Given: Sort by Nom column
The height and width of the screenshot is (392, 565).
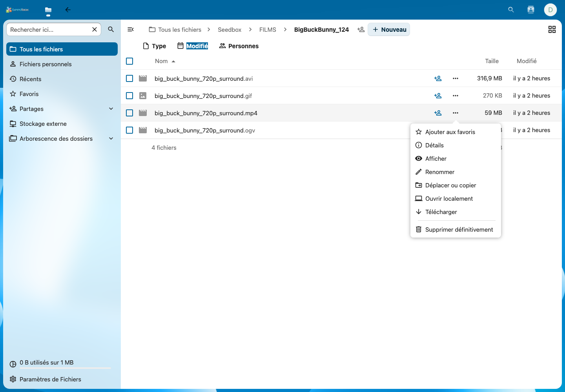Looking at the screenshot, I should coord(165,61).
